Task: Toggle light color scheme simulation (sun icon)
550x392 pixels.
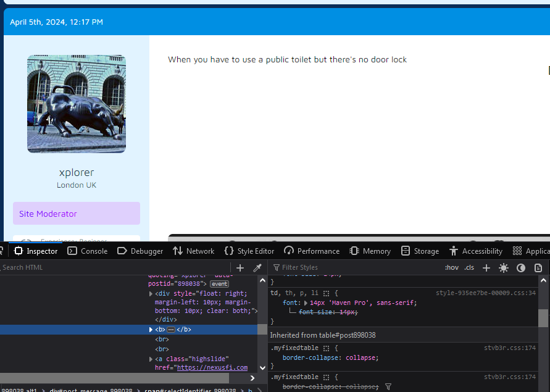Action: point(504,268)
